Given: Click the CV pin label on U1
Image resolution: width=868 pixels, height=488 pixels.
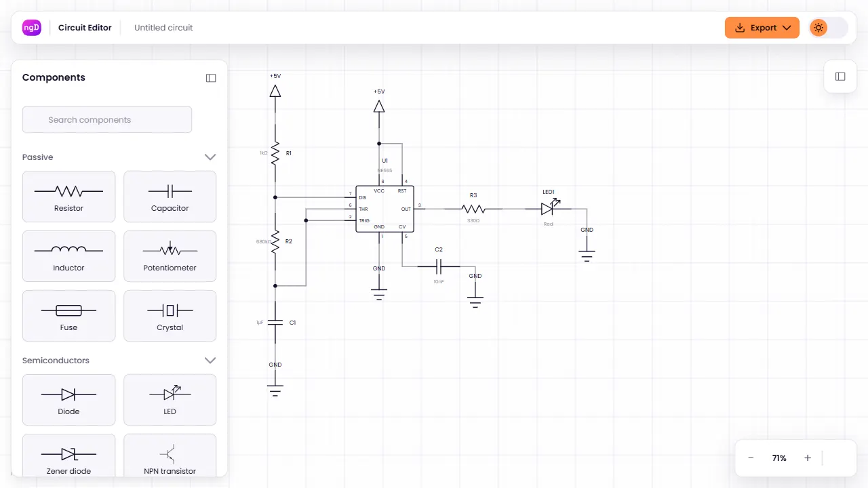Looking at the screenshot, I should click(402, 226).
